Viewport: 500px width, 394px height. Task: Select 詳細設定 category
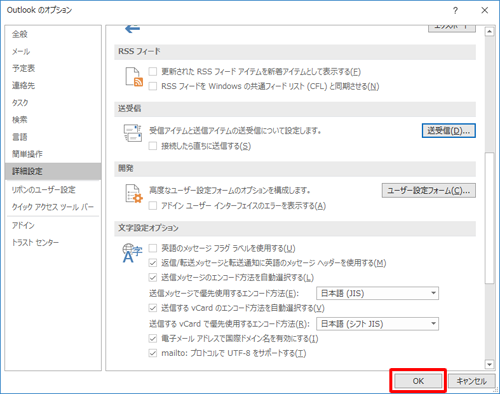click(x=53, y=171)
